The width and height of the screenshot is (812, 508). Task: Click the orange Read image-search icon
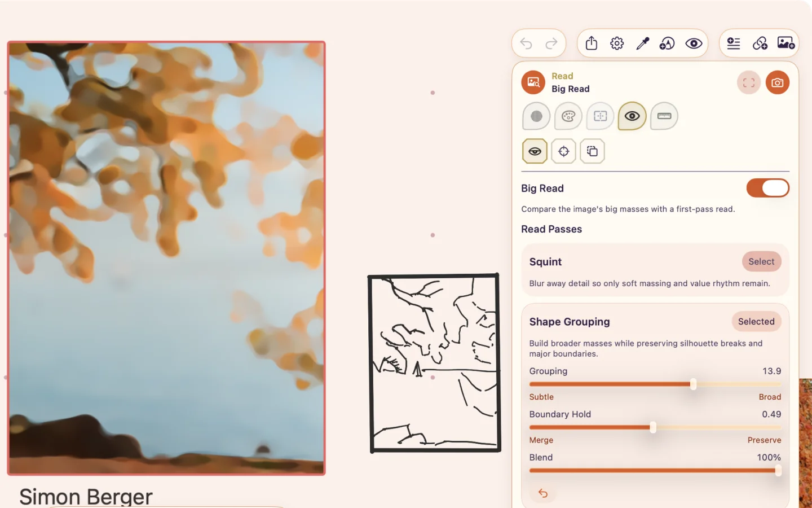[533, 82]
